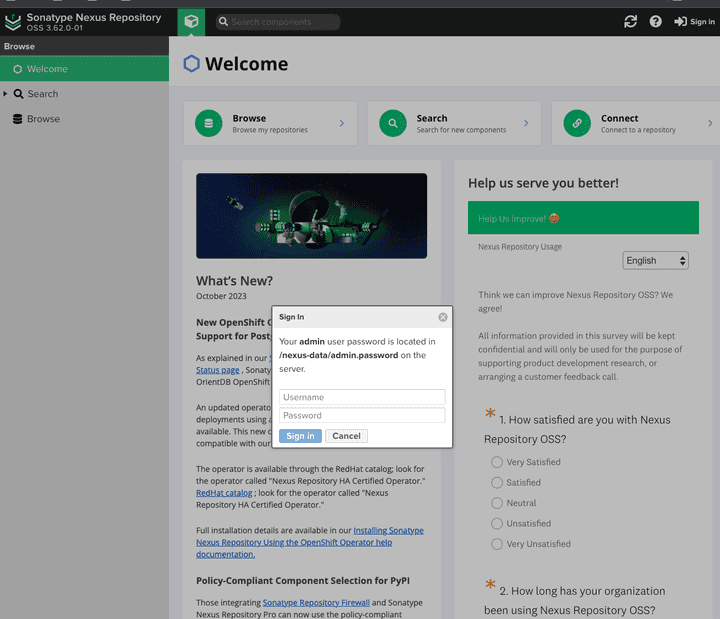Screen dimensions: 720x619
Task: Click the Browse cube icon in header
Action: pos(191,22)
